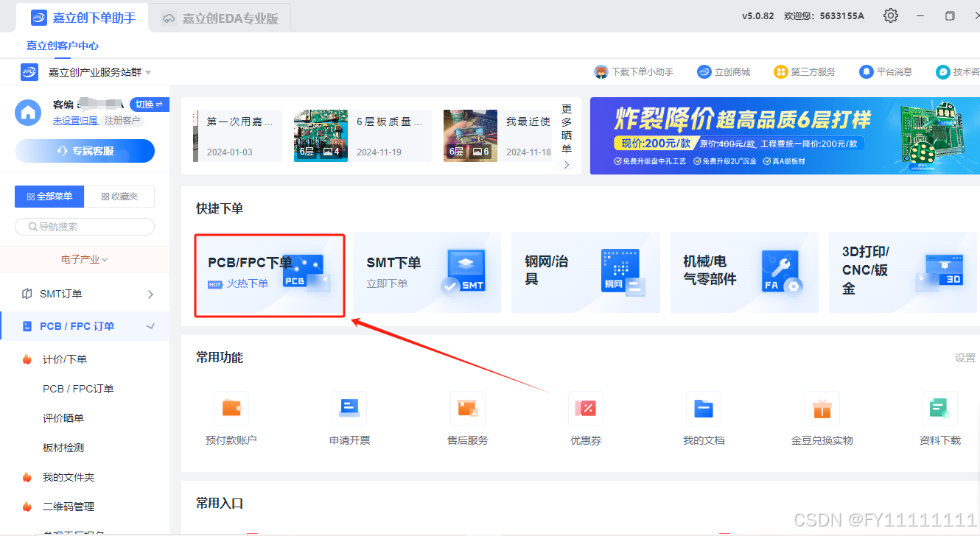Open the 预付款账户 wallet icon
The image size is (980, 536).
(231, 409)
